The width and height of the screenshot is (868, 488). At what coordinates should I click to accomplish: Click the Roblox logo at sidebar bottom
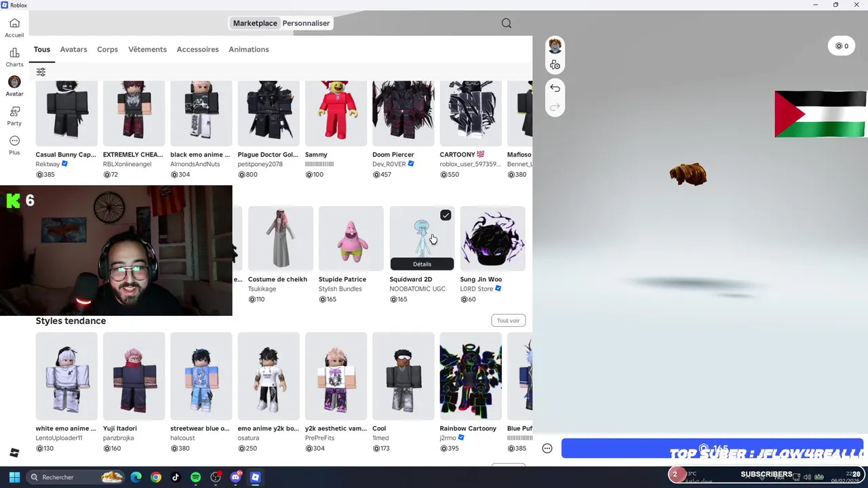click(x=14, y=453)
